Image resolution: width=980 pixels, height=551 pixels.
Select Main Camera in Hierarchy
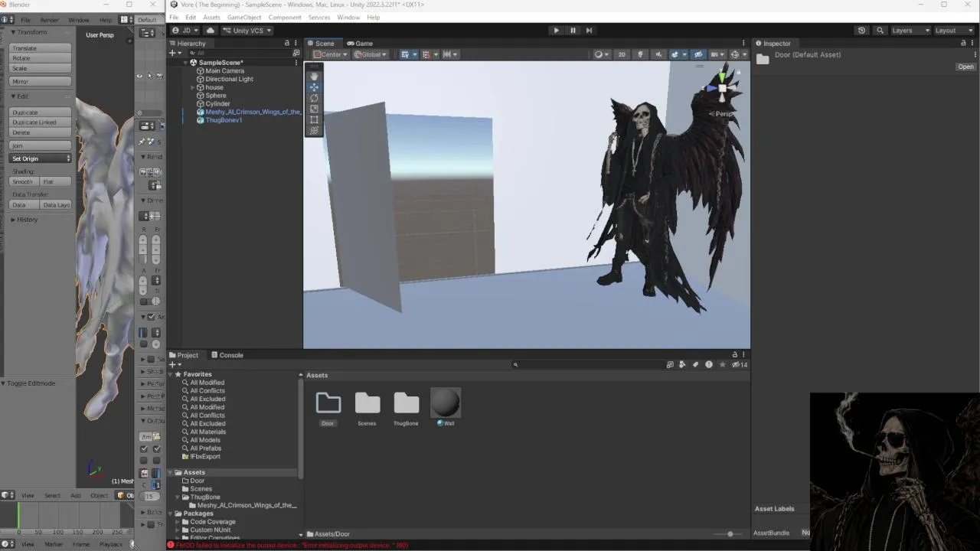point(224,71)
